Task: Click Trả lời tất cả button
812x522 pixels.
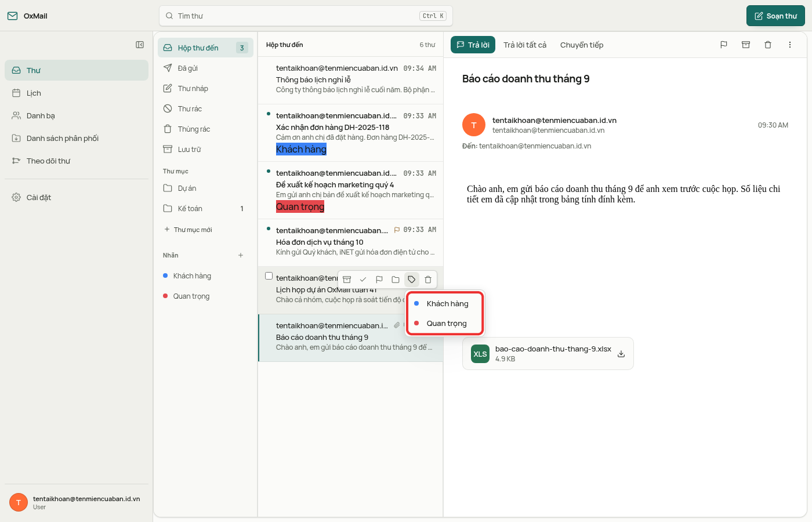Action: (x=525, y=45)
